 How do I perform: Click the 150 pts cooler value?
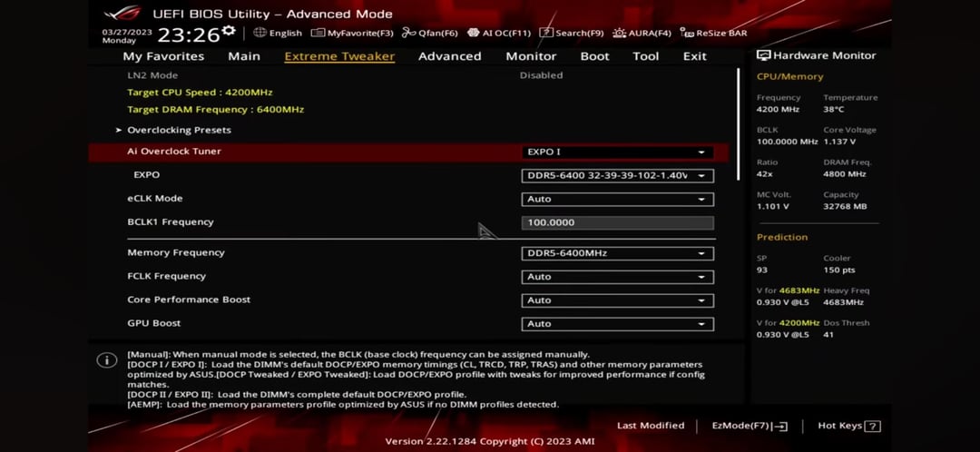(x=838, y=270)
